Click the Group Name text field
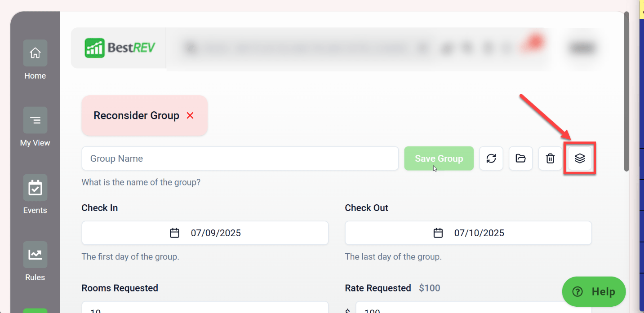The width and height of the screenshot is (644, 313). [x=240, y=159]
